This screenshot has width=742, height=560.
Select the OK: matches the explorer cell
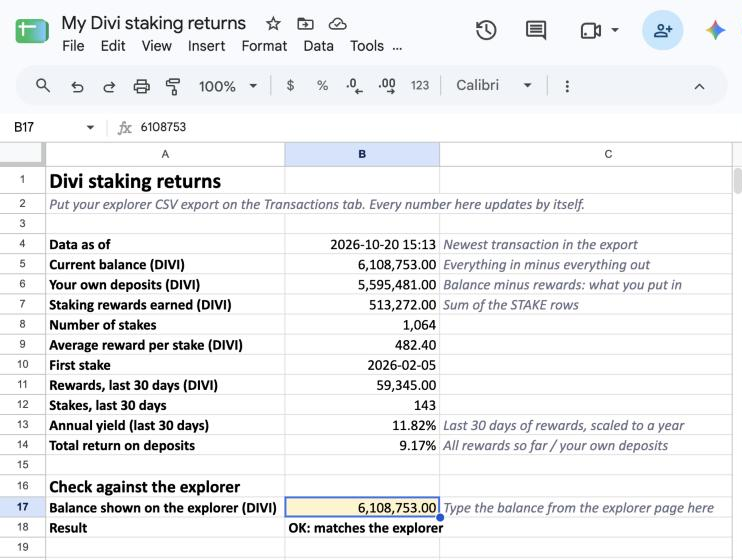click(362, 527)
